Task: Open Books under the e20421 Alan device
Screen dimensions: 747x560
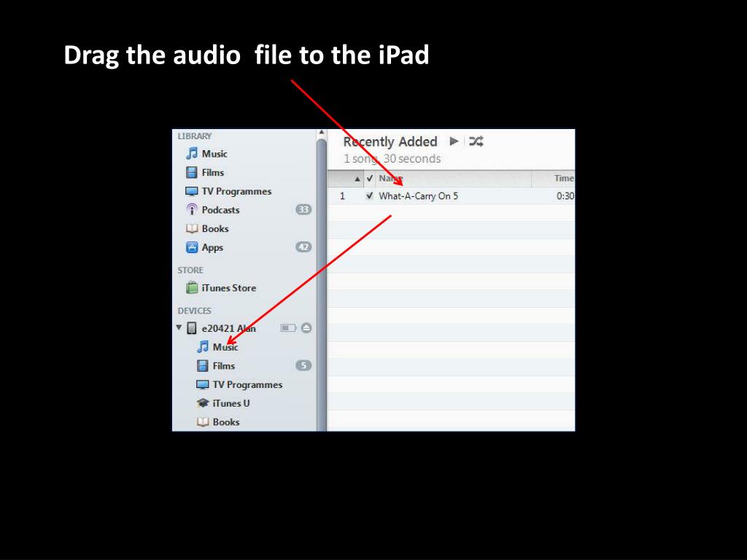Action: (218, 422)
